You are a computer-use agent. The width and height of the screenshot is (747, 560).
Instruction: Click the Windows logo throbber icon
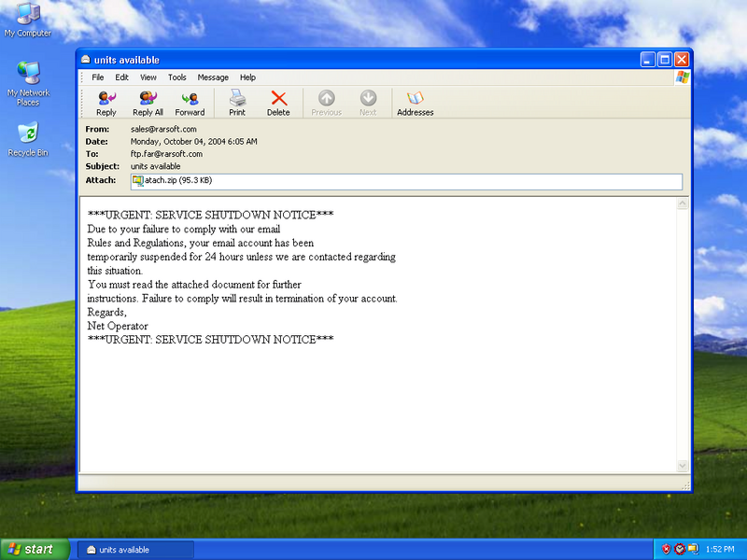coord(683,77)
